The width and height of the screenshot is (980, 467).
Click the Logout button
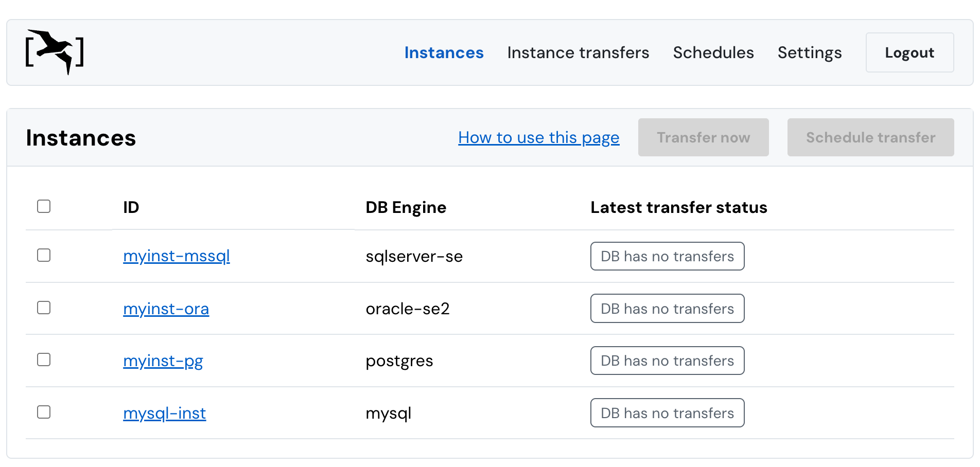[x=909, y=52]
